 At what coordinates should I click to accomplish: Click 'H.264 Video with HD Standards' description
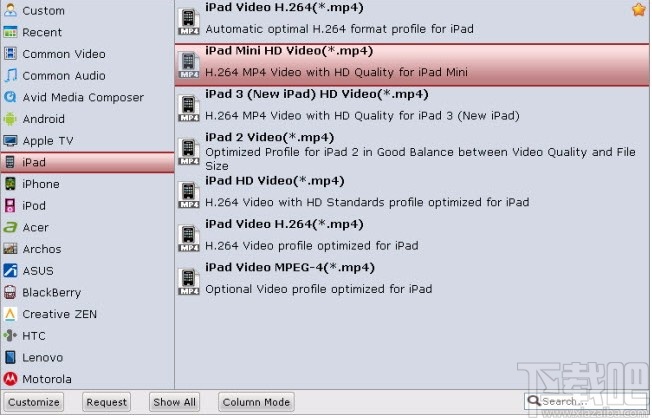pyautogui.click(x=367, y=202)
